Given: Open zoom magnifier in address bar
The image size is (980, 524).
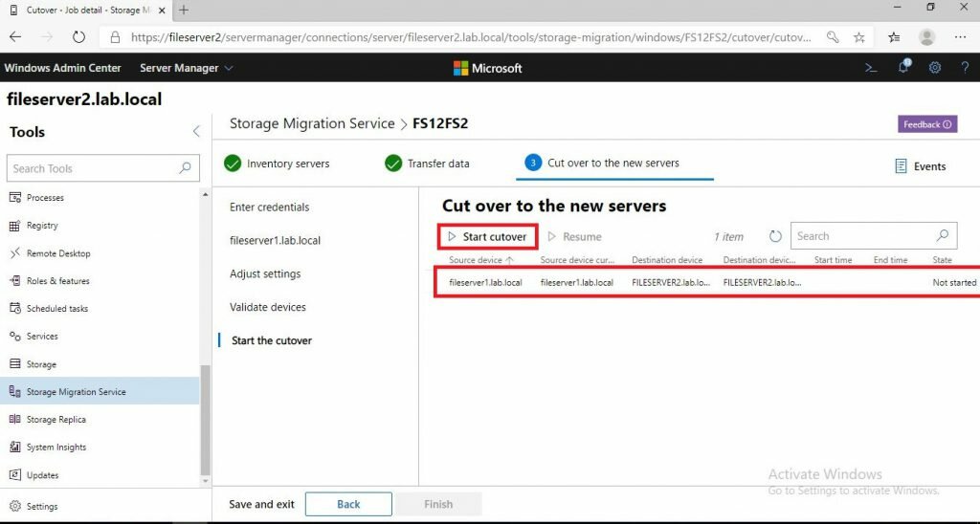Looking at the screenshot, I should click(x=833, y=37).
